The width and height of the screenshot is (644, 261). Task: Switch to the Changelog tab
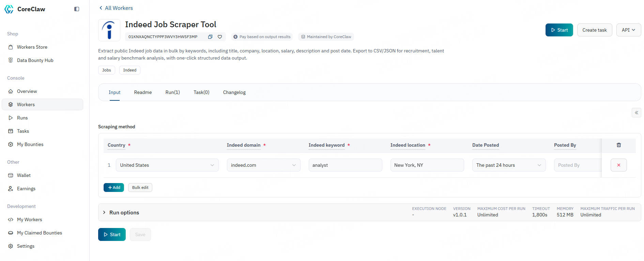(x=234, y=92)
